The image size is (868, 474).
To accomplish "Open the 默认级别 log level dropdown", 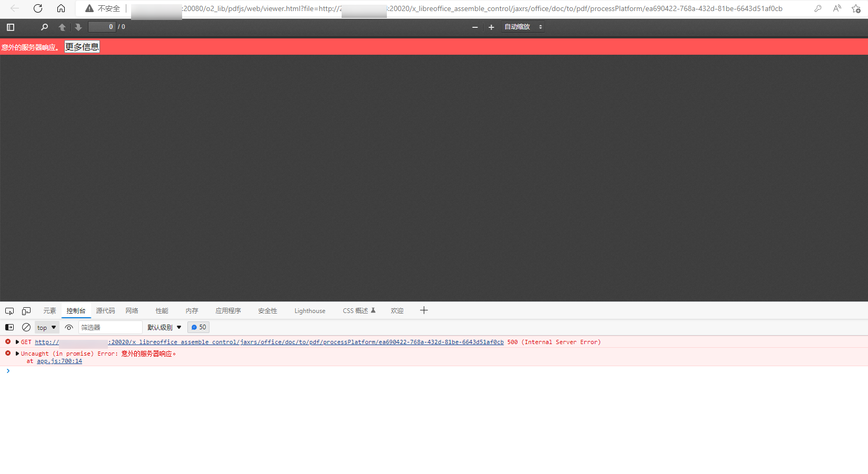I will pos(164,327).
